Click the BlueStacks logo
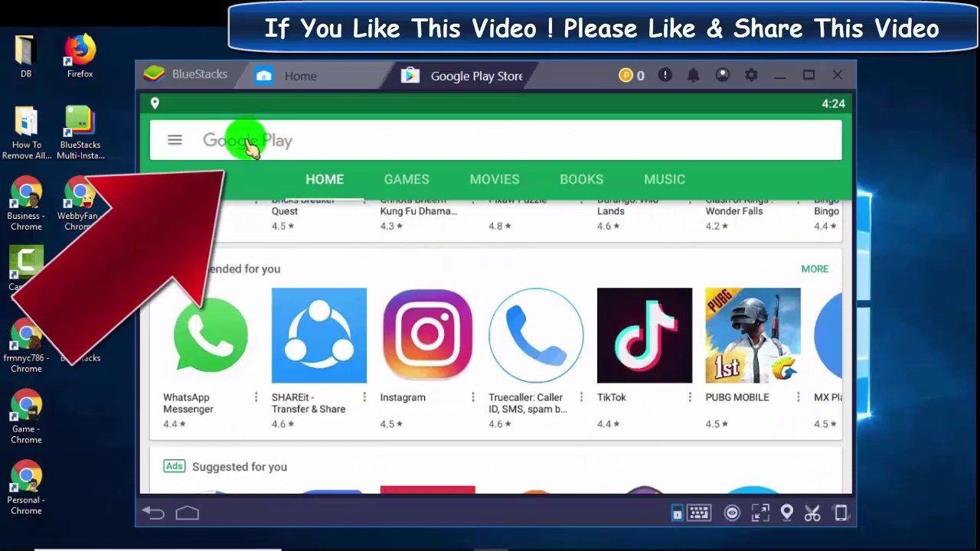Image resolution: width=980 pixels, height=551 pixels. (154, 74)
